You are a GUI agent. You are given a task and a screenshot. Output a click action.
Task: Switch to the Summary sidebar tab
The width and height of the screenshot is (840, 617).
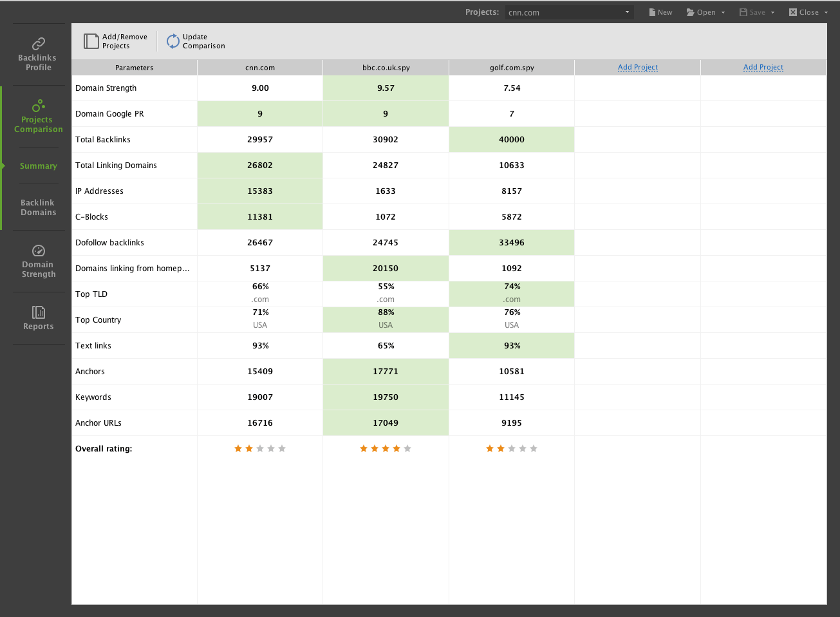[39, 166]
